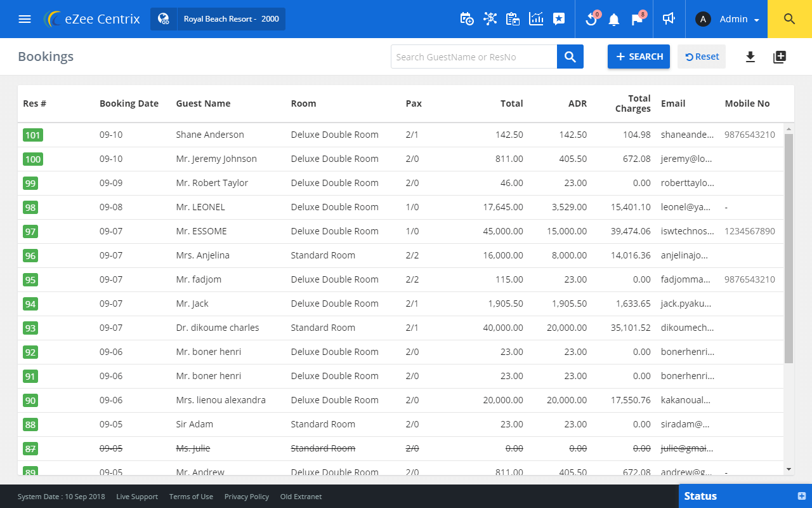Image resolution: width=812 pixels, height=508 pixels.
Task: Click the flag alerts icon showing 8
Action: (636, 20)
